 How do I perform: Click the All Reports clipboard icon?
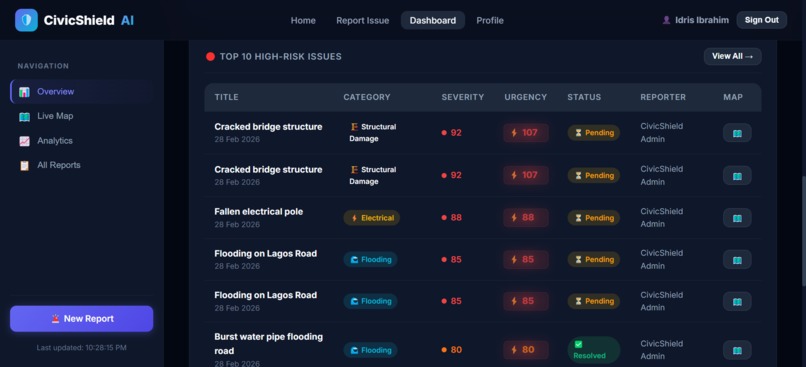click(24, 166)
